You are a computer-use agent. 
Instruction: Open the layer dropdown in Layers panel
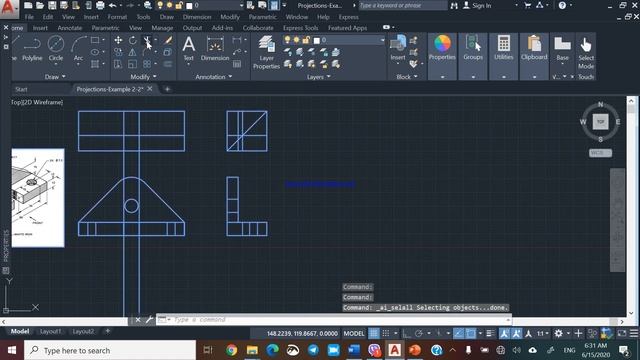[x=382, y=40]
